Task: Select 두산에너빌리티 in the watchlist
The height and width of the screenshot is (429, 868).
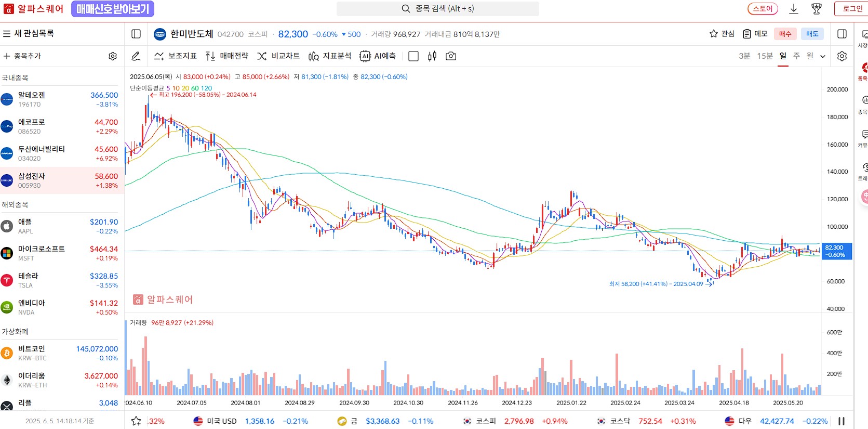Action: (x=61, y=153)
